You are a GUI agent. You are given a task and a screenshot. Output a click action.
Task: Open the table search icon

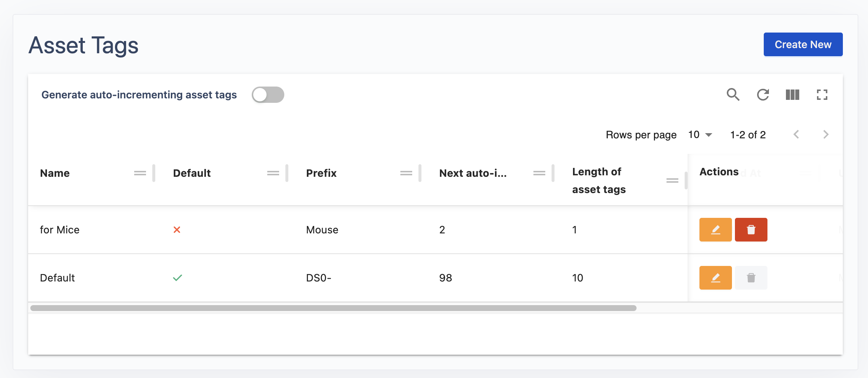click(x=733, y=95)
